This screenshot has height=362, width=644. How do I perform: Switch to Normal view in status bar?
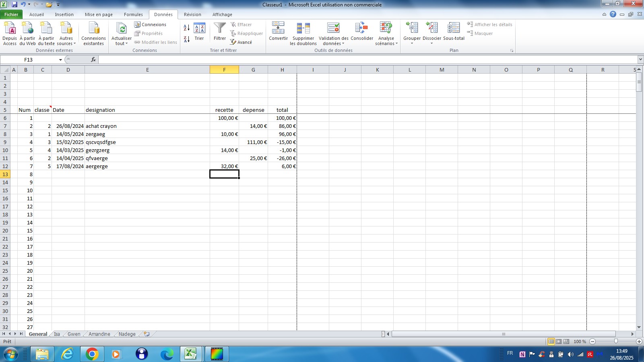pos(551,341)
